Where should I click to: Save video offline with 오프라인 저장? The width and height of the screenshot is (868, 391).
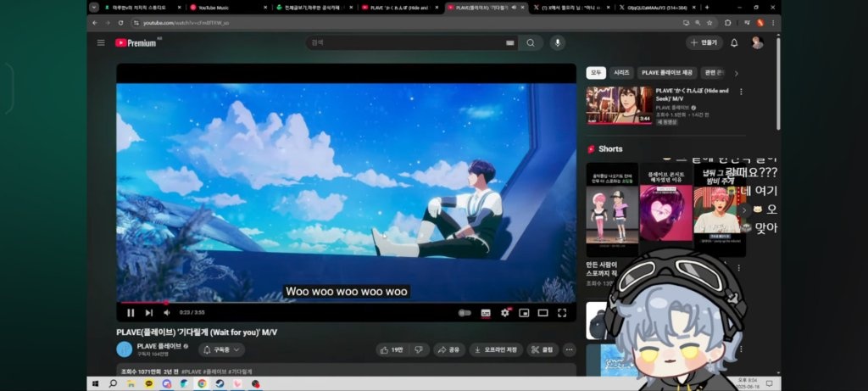496,349
